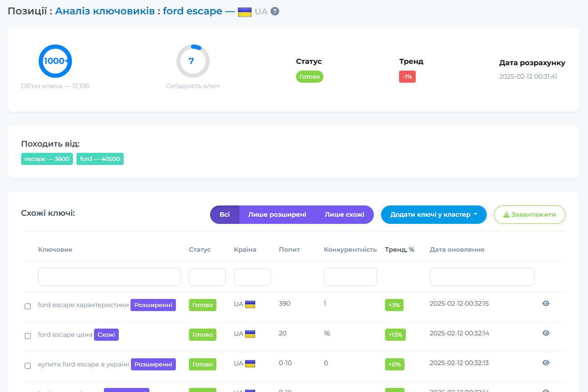Open keyword link ford escape характеристики

83,305
